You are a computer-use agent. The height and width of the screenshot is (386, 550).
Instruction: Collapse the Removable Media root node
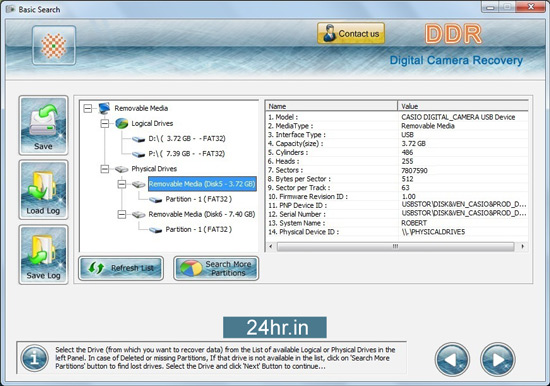pyautogui.click(x=88, y=108)
